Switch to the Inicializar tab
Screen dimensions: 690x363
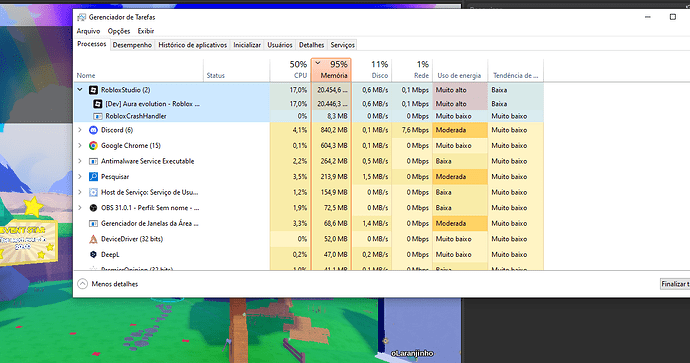(247, 45)
